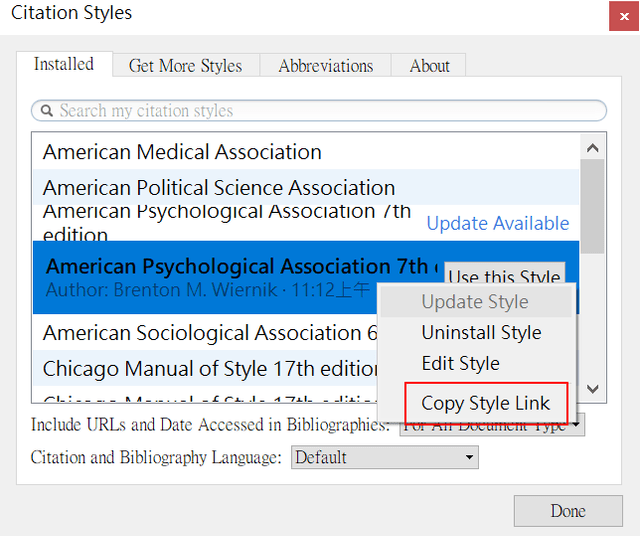Click the style list scroll down arrow
The image size is (640, 536).
click(593, 389)
